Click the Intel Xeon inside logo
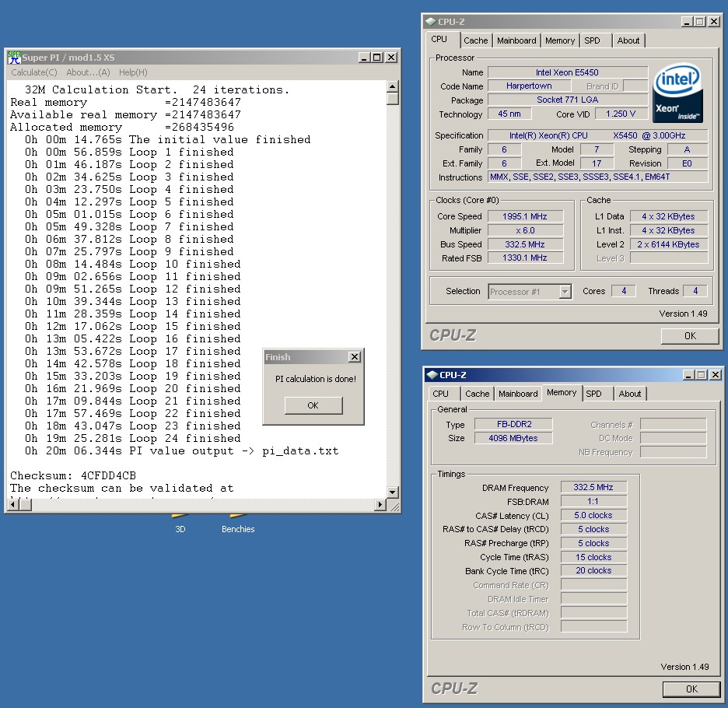The image size is (728, 708). 678,93
